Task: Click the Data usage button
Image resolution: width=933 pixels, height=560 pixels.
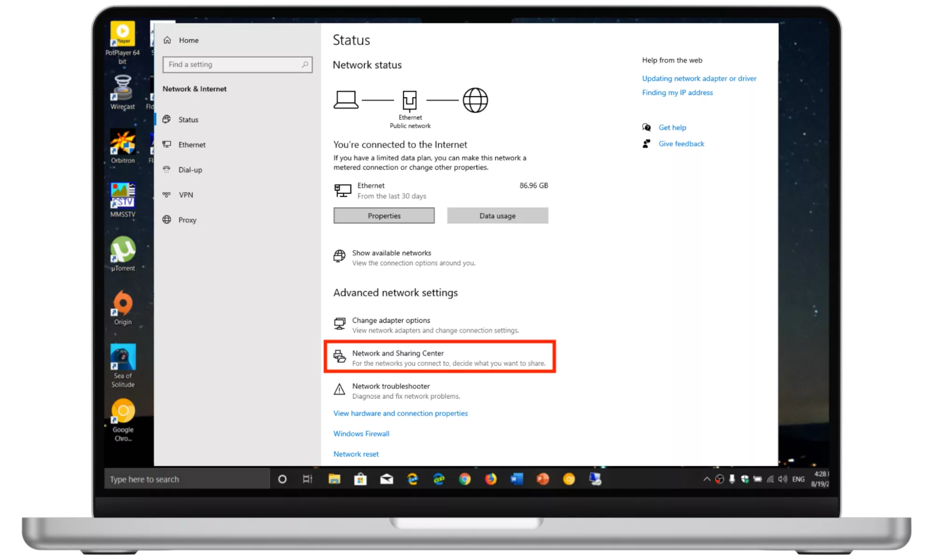Action: [x=497, y=216]
